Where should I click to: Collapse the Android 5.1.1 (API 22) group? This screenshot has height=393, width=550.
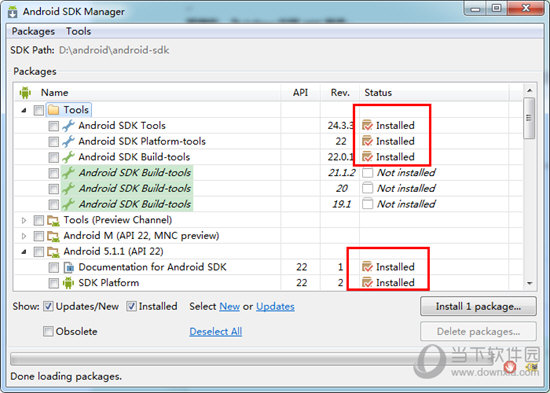(24, 252)
